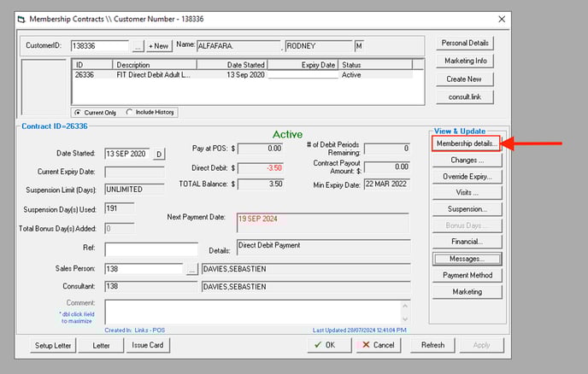Screen dimensions: 588x374
Task: Click the OK button with green checkmark
Action: [330, 345]
